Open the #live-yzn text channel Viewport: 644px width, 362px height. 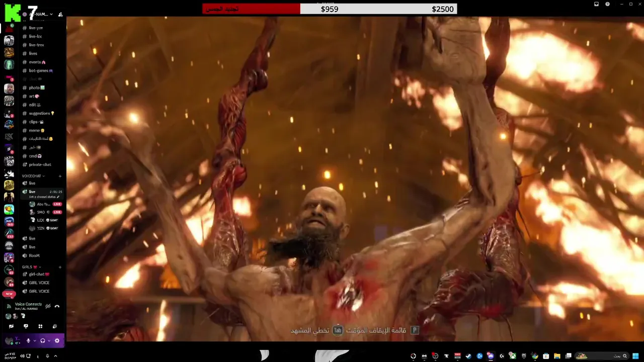36,28
